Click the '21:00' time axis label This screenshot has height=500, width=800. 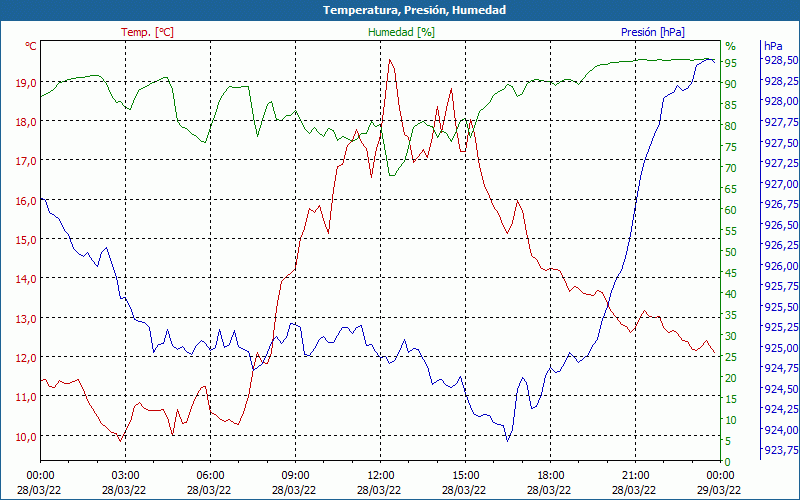coord(636,476)
